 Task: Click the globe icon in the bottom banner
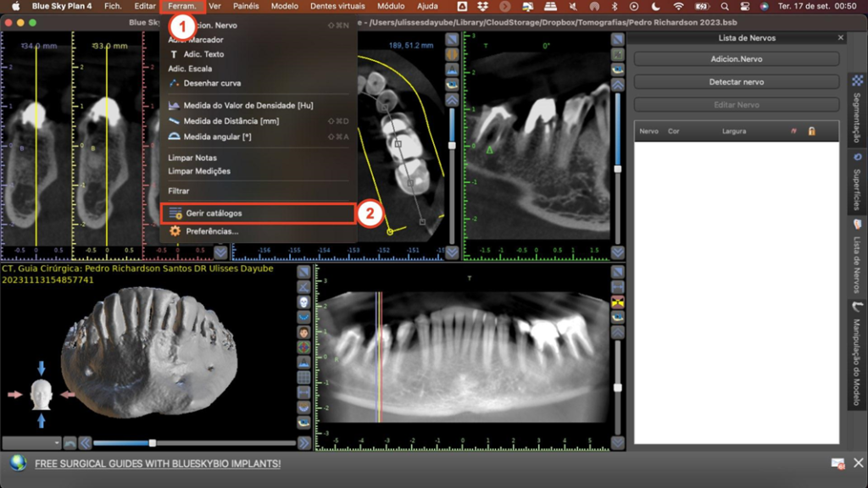coord(18,463)
